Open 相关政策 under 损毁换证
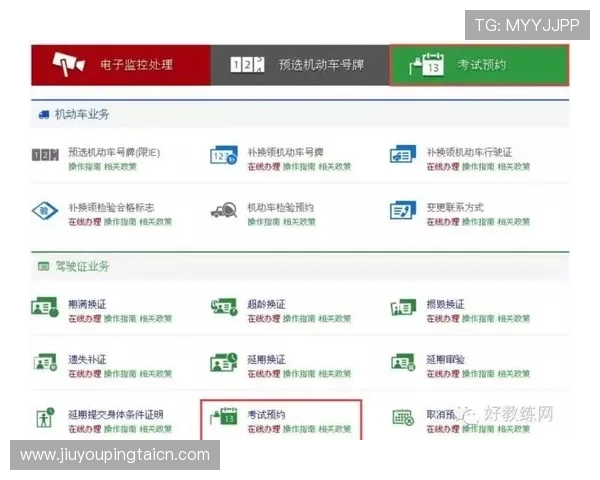 [514, 318]
